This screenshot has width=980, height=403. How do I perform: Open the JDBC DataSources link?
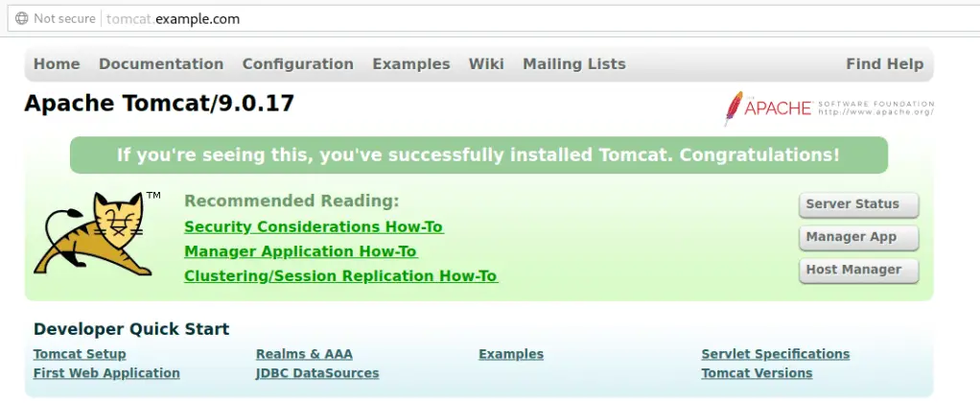(317, 373)
